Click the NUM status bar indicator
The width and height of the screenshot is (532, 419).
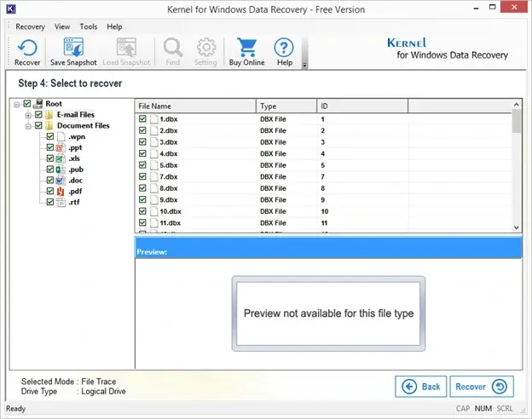pos(483,409)
